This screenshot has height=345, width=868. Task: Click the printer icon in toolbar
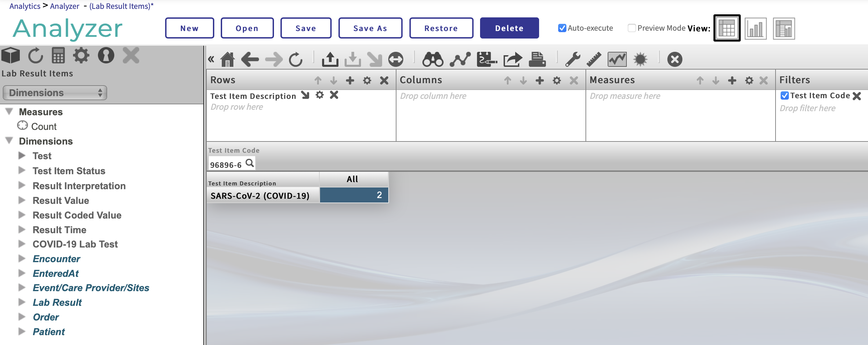(x=537, y=59)
